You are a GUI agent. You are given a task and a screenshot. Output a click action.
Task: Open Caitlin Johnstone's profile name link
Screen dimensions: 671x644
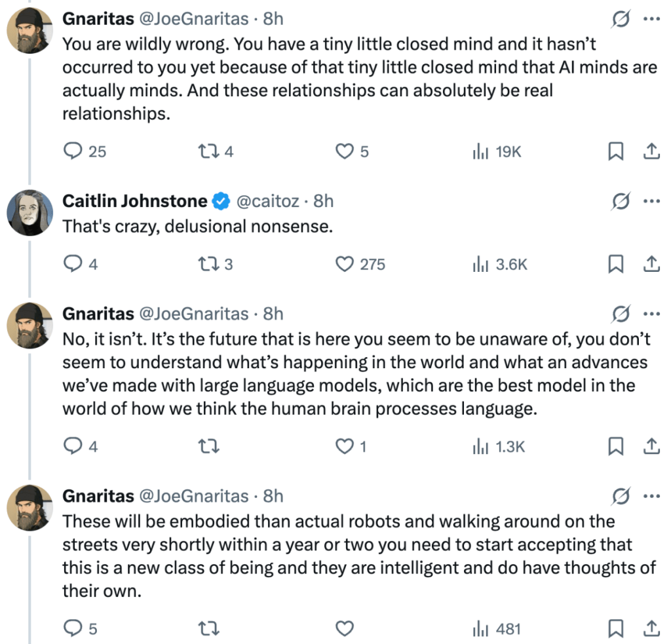[134, 201]
